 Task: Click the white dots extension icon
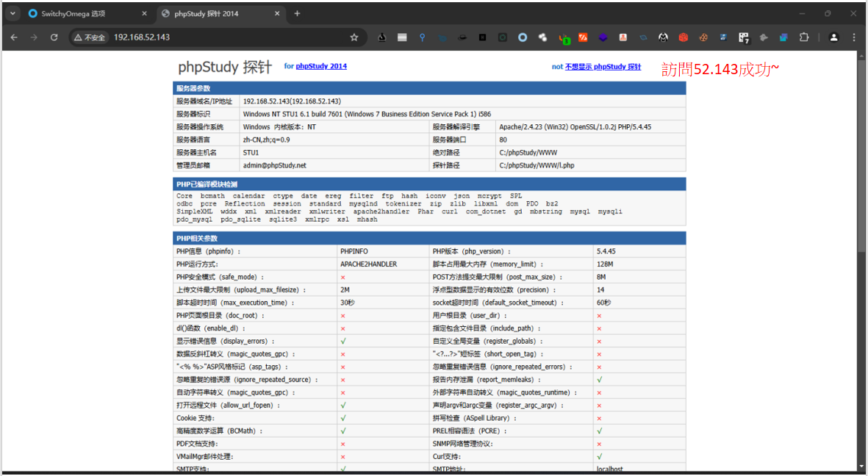tap(542, 37)
